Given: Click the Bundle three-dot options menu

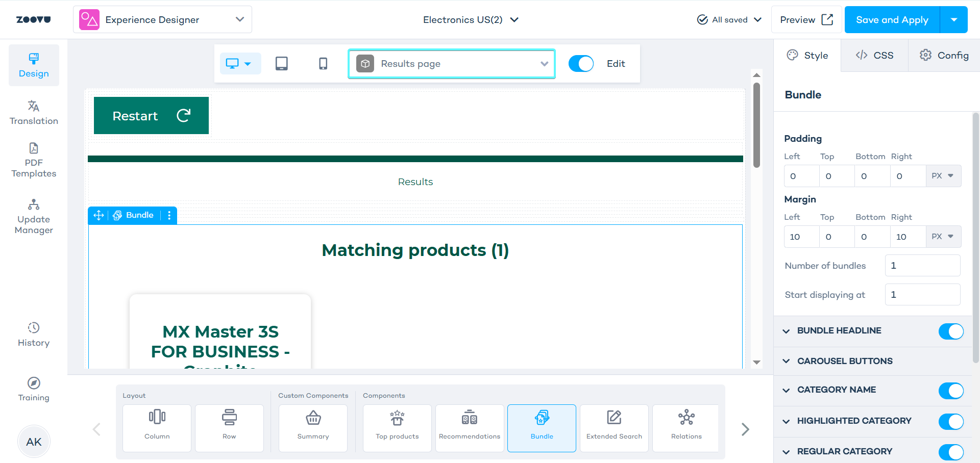Looking at the screenshot, I should [169, 215].
